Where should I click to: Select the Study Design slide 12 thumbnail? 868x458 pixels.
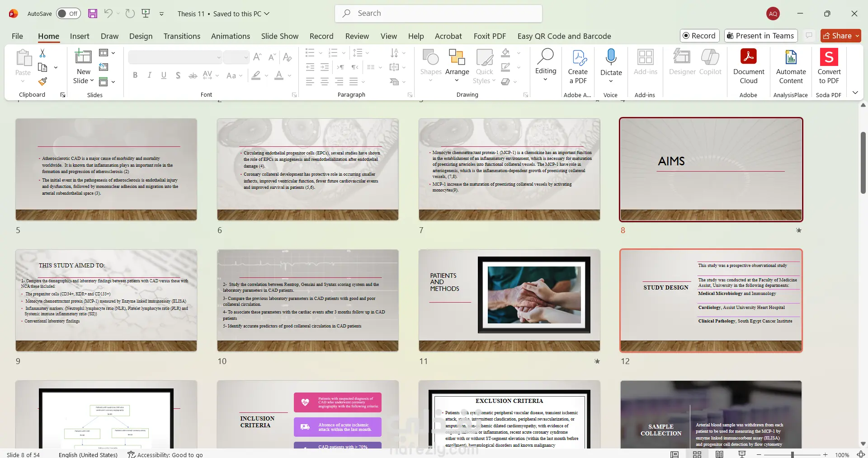(711, 300)
